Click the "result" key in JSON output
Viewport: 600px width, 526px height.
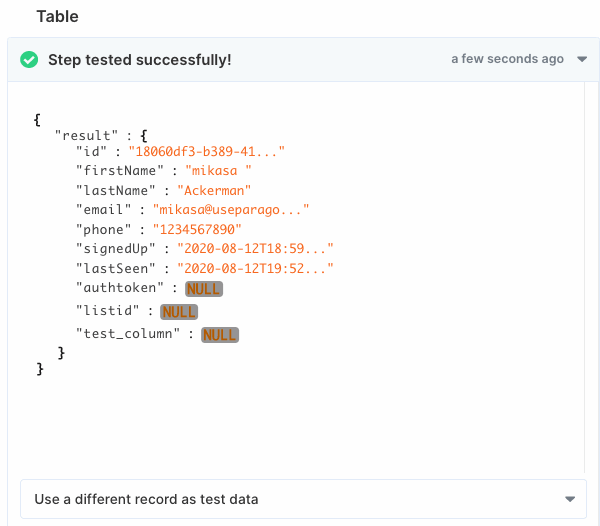point(86,135)
